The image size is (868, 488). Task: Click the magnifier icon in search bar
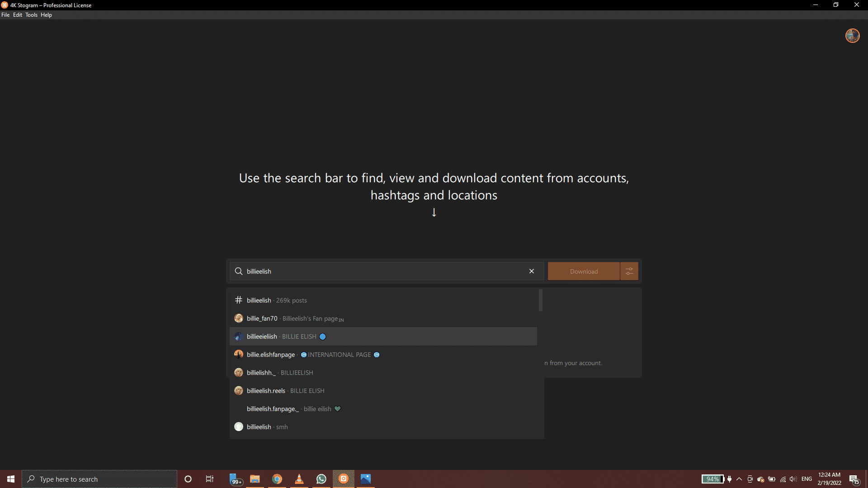pyautogui.click(x=239, y=271)
